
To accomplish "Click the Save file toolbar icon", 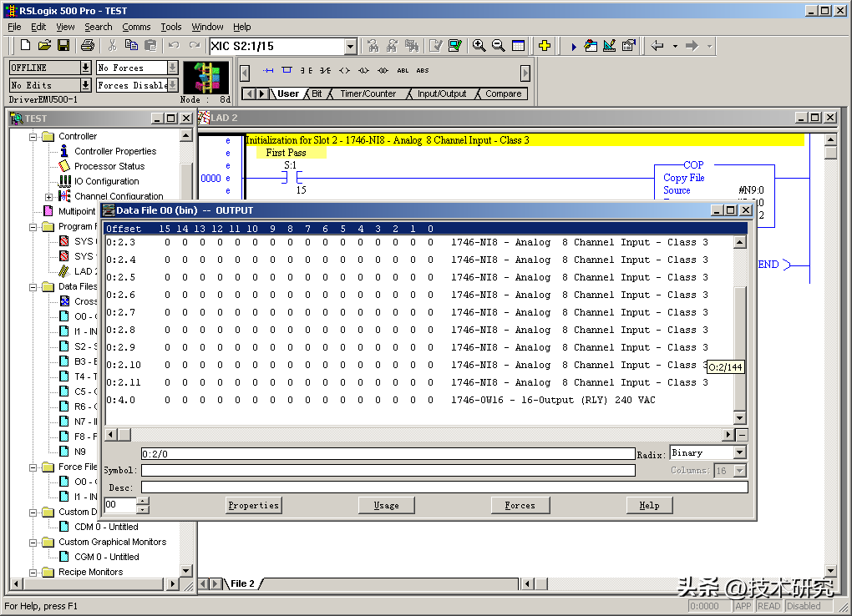I will [63, 46].
